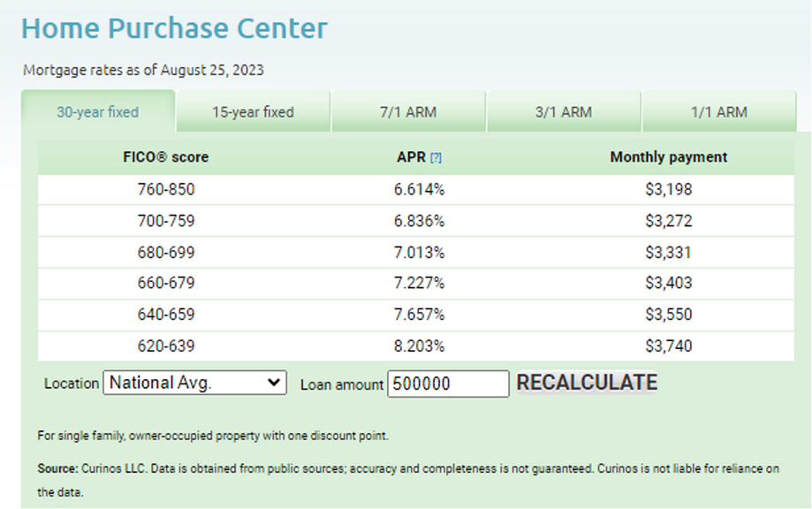
Task: Click the Home Purchase Center heading
Action: click(174, 28)
